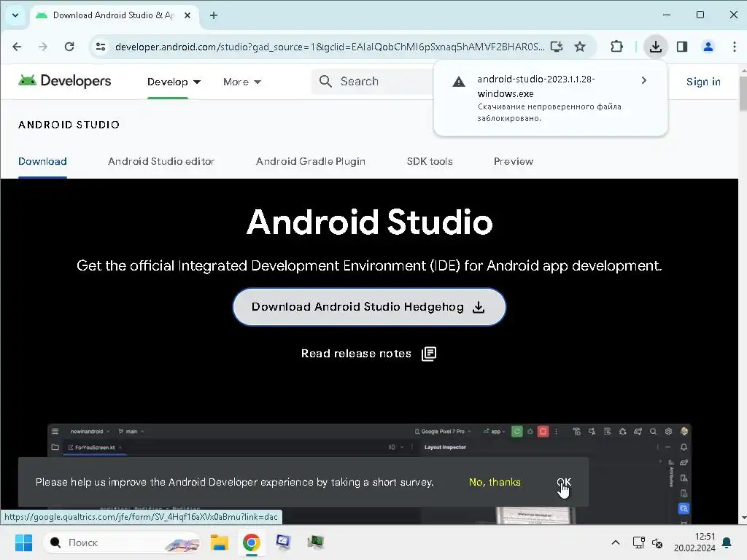The height and width of the screenshot is (560, 747).
Task: Click the green board app taskbar icon
Action: coord(315,542)
